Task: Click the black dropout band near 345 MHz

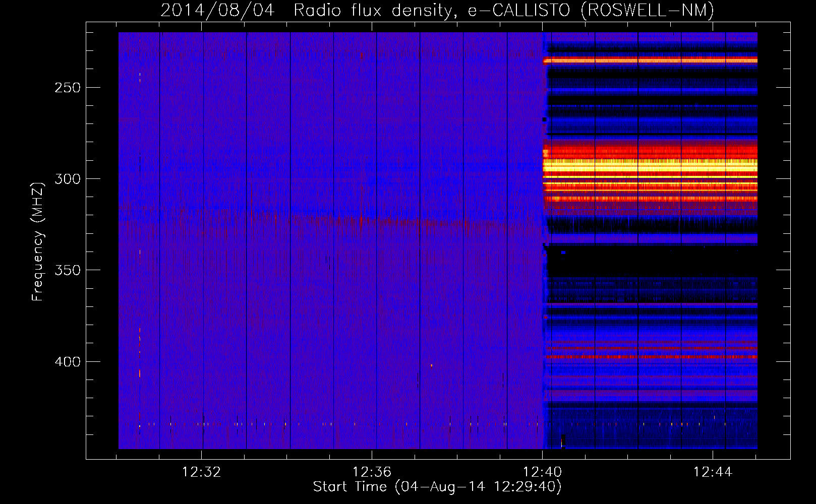Action: pos(652,261)
